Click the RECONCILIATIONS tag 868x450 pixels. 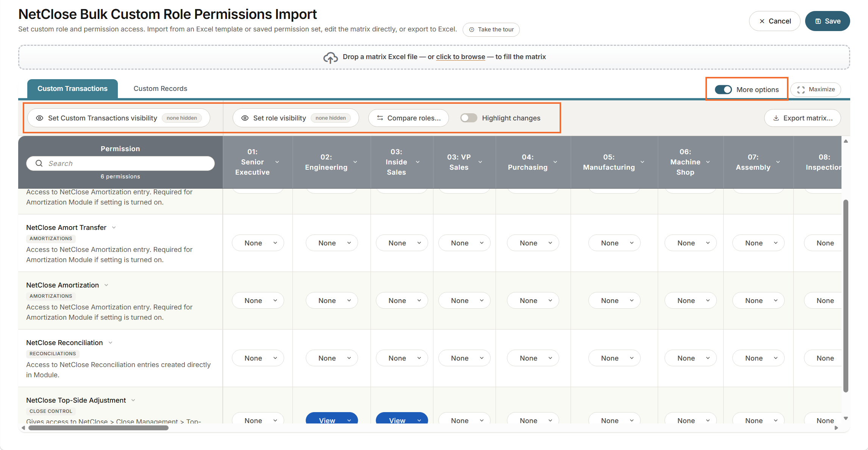pos(53,354)
